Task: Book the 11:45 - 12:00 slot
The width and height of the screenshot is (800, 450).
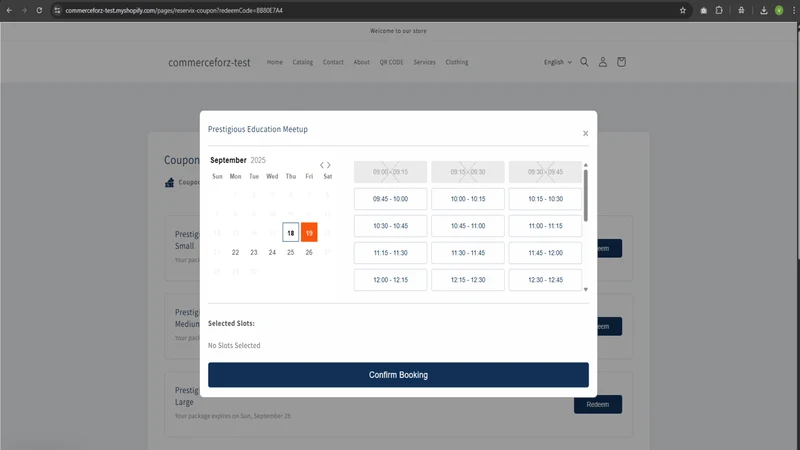Action: 545,253
